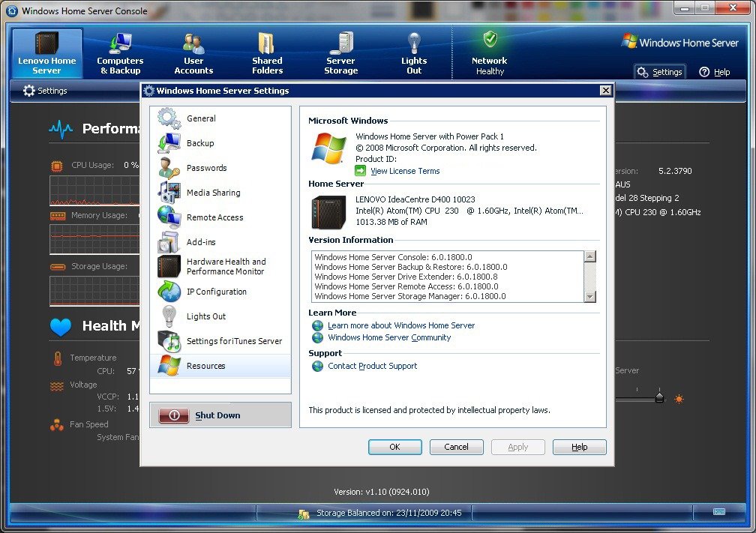Click the CPU Usage chip icon

(x=57, y=166)
